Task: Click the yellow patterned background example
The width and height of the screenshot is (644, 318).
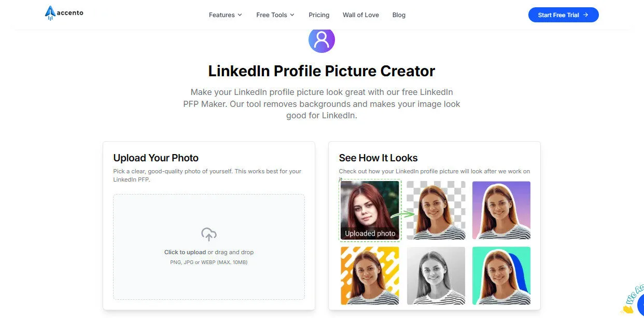Action: tap(370, 275)
